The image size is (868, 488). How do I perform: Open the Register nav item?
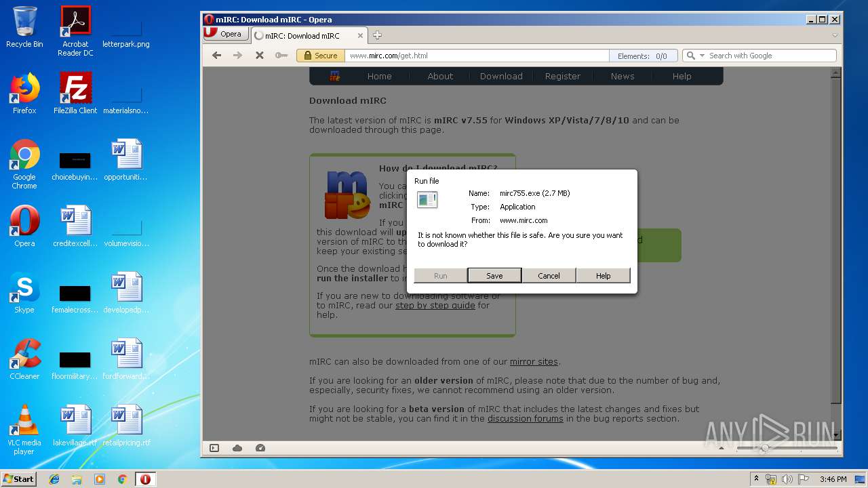click(x=562, y=77)
